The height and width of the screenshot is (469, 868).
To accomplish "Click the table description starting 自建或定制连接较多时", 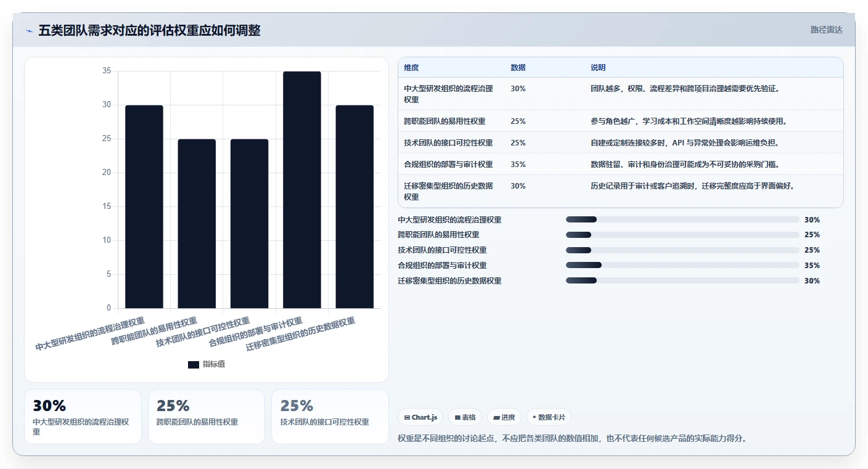I will (685, 143).
